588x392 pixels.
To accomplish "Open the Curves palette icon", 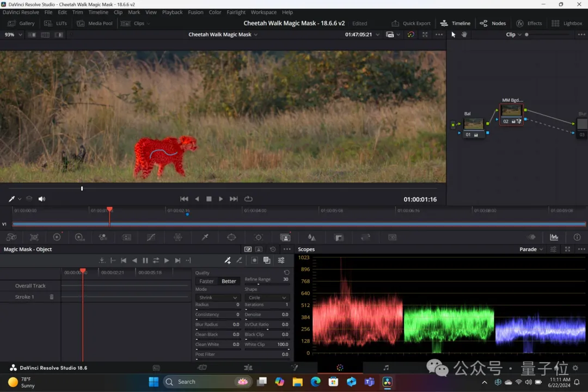I will point(151,237).
